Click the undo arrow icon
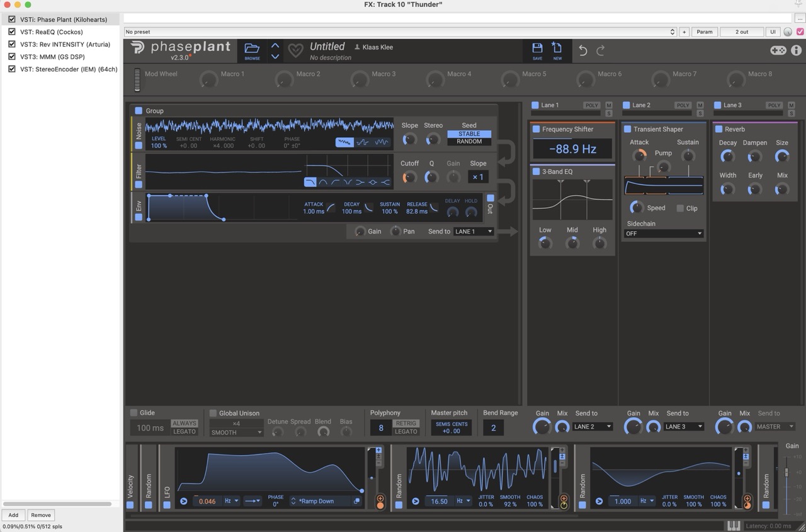Screen dimensions: 806x532 (x=583, y=50)
